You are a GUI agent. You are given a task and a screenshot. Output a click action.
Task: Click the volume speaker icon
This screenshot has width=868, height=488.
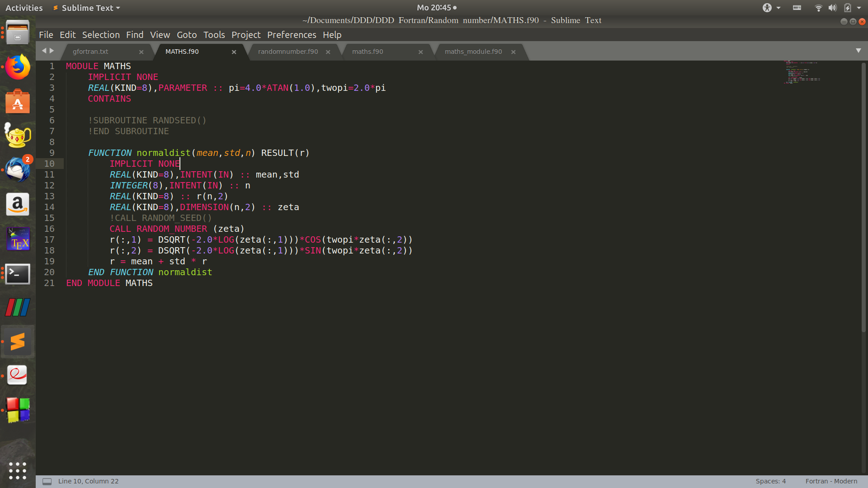832,8
